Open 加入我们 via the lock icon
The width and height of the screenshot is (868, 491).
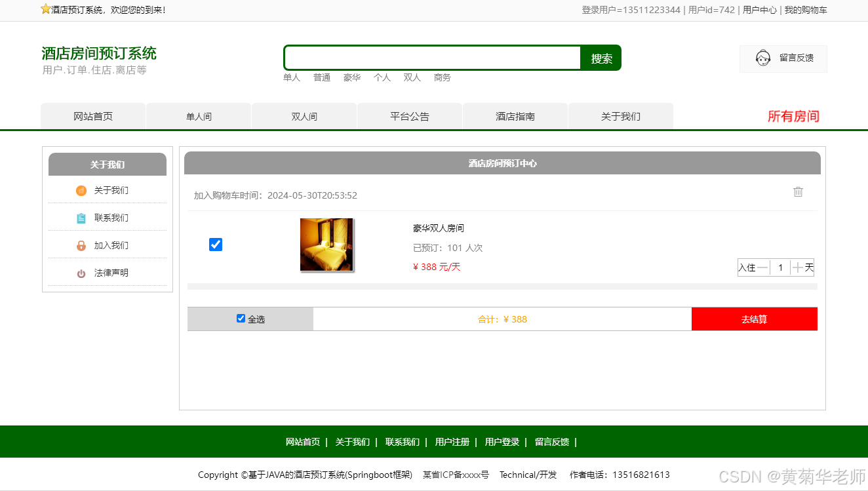coord(81,245)
